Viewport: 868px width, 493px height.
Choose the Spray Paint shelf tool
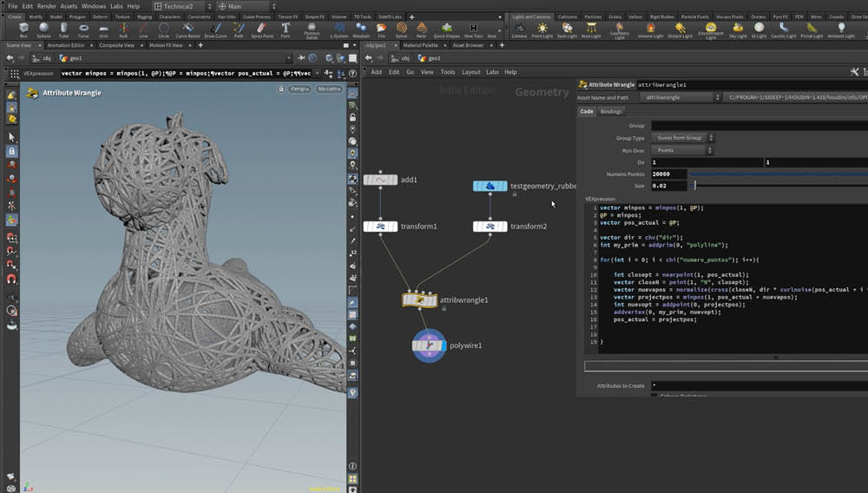pos(261,30)
